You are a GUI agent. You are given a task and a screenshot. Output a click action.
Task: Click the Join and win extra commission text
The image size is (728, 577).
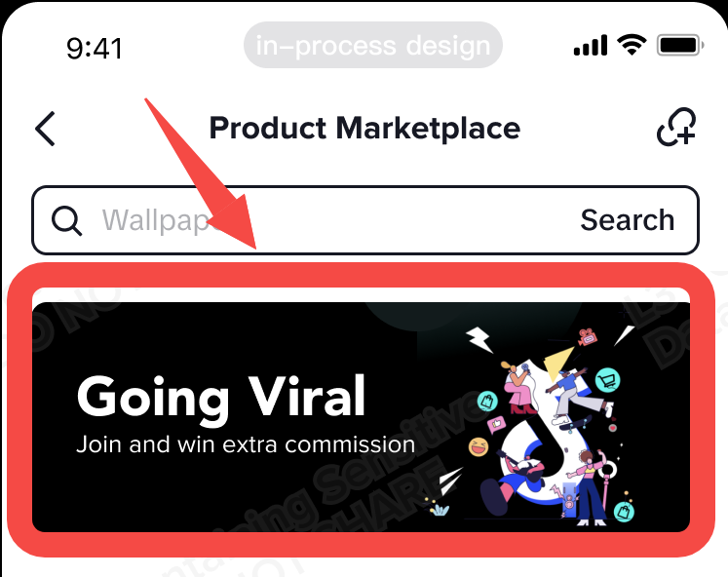[246, 444]
